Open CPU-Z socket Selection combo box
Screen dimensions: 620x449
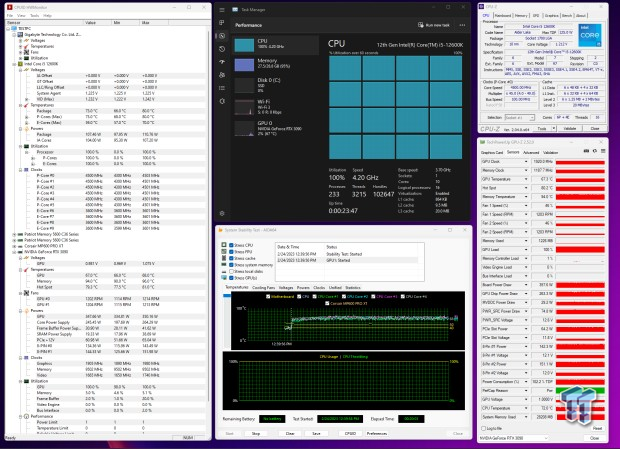pos(520,118)
